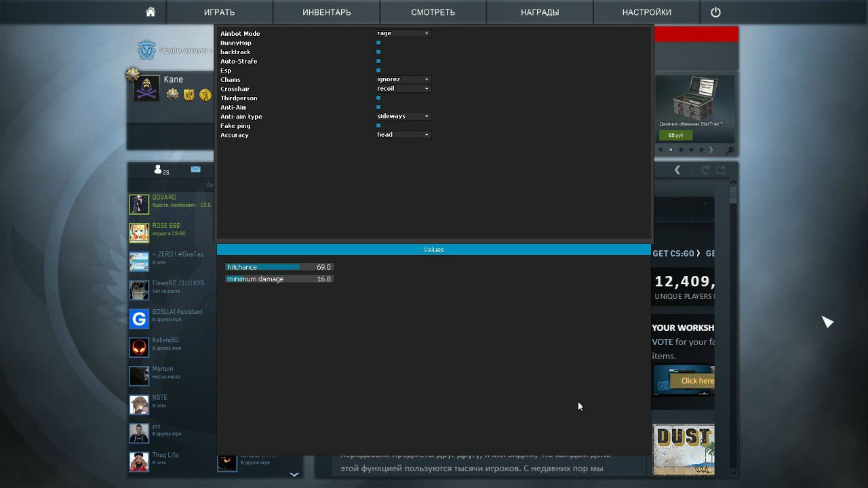Toggle the BunnyHop checkbox
This screenshot has width=868, height=488.
(378, 43)
